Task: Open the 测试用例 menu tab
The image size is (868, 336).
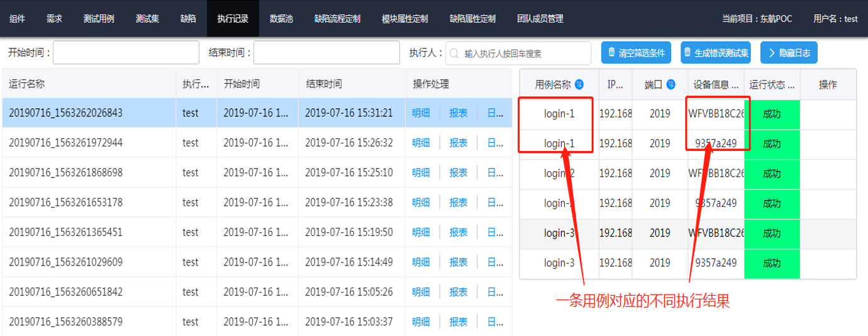Action: (99, 18)
